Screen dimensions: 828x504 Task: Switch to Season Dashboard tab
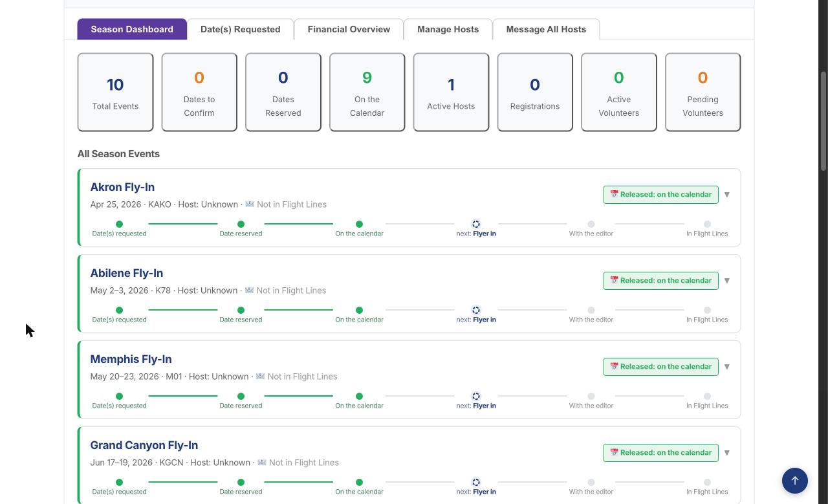132,29
